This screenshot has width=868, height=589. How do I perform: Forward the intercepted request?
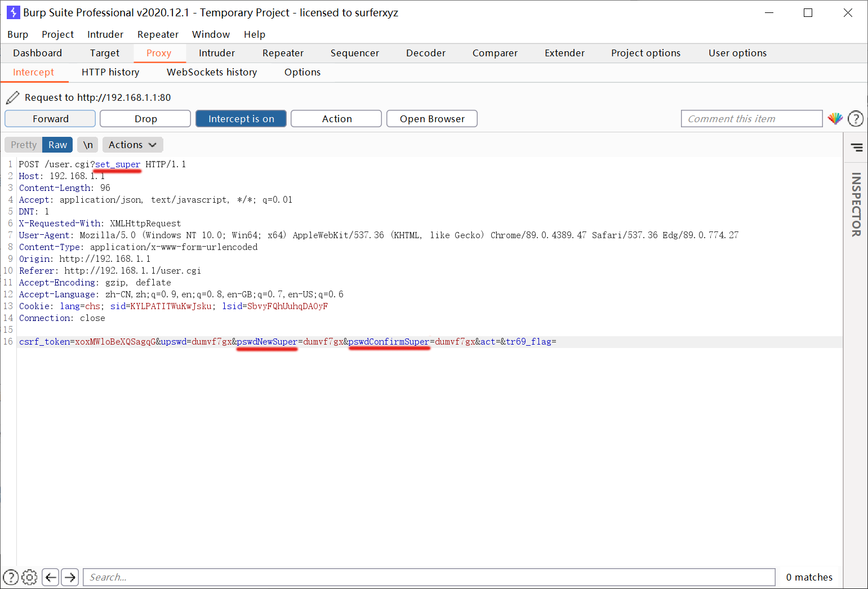(x=50, y=119)
